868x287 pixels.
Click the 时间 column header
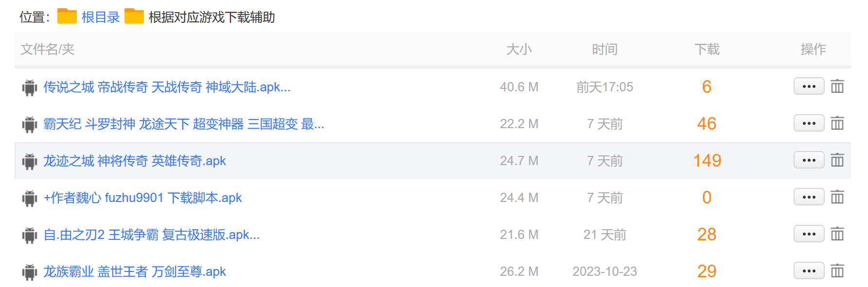[604, 49]
